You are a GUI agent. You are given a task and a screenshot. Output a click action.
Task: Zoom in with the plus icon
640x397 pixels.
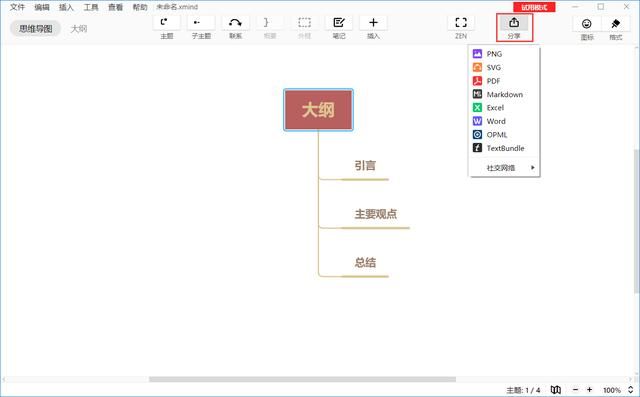pos(589,390)
